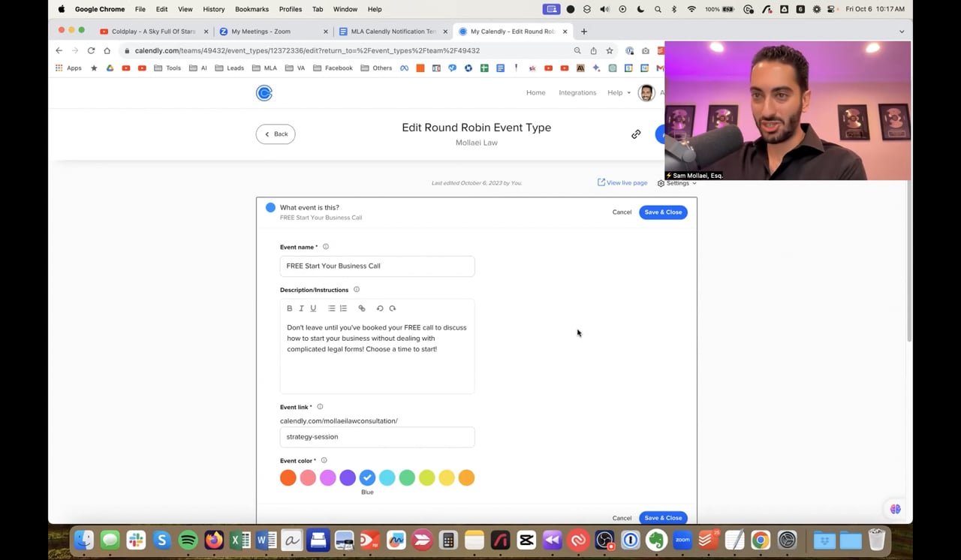Expand the Settings dropdown
This screenshot has width=961, height=560.
coord(677,183)
